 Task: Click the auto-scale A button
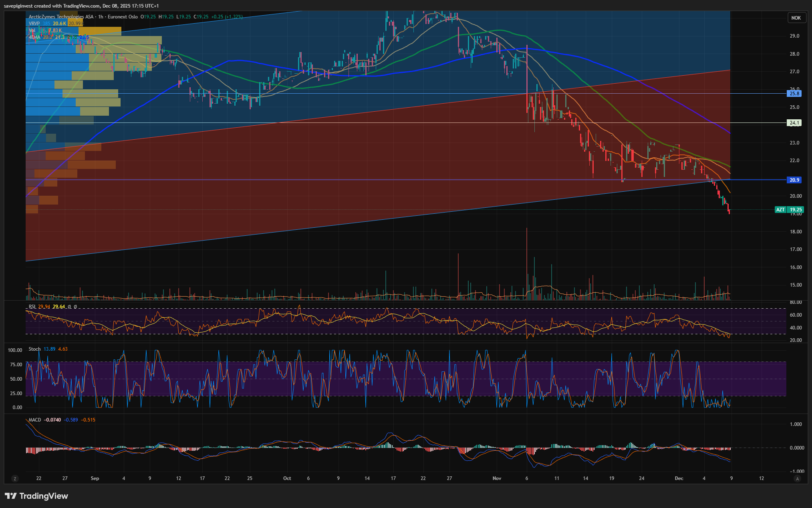[x=797, y=479]
